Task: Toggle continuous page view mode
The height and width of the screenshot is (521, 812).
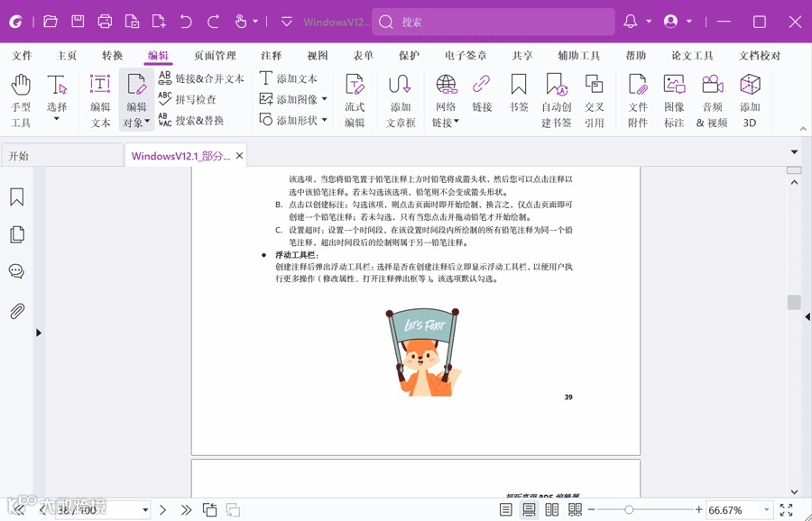Action: point(529,510)
